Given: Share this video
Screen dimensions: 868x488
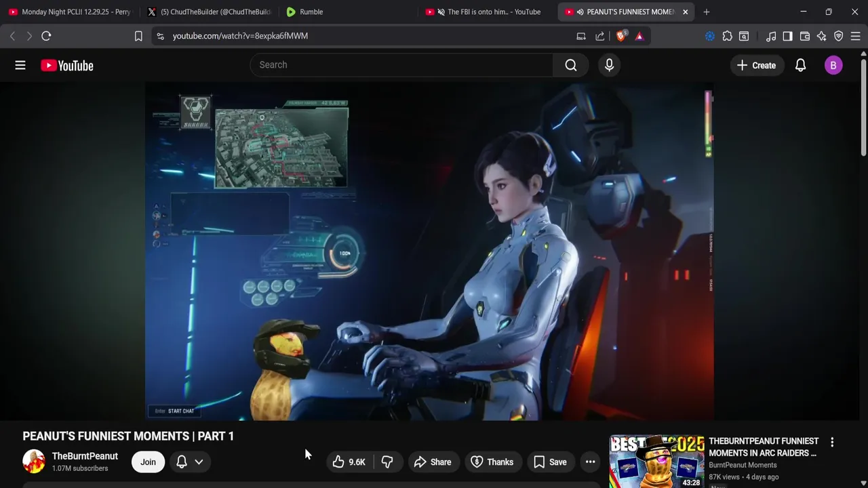Looking at the screenshot, I should (x=432, y=462).
